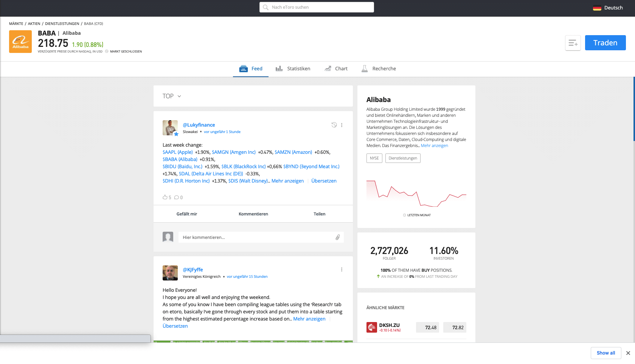
Task: Click the last month price chart
Action: (x=416, y=193)
